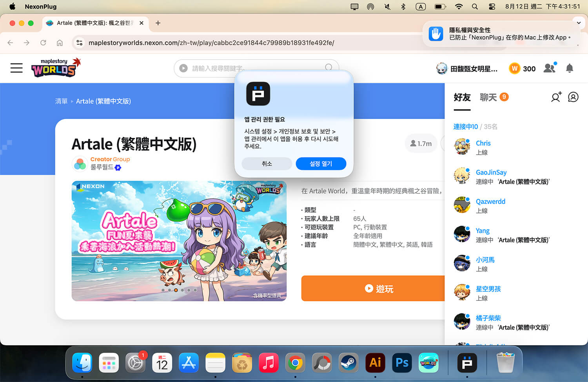Click the add friend icon in the friends panel

pyautogui.click(x=556, y=97)
